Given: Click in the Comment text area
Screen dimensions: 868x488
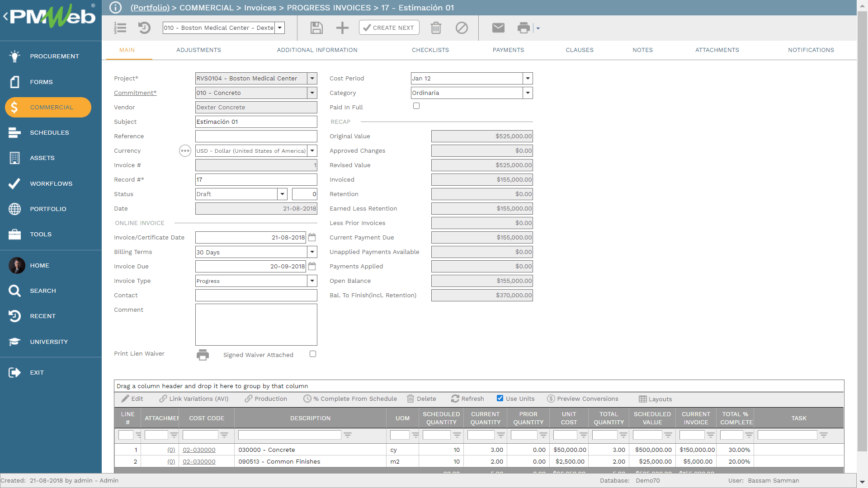Looking at the screenshot, I should 256,324.
